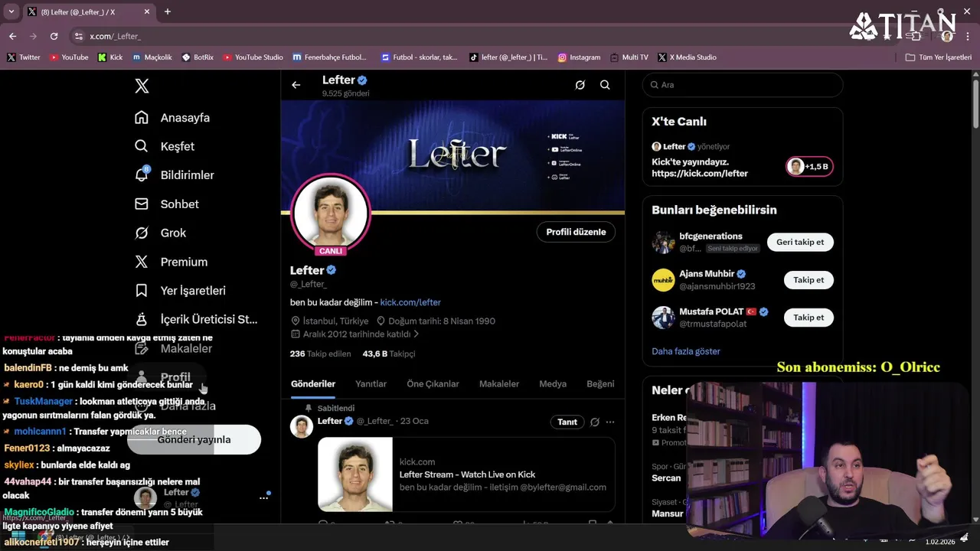980x551 pixels.
Task: Open Fenerbahçe Futbol bookmark
Action: [x=330, y=57]
